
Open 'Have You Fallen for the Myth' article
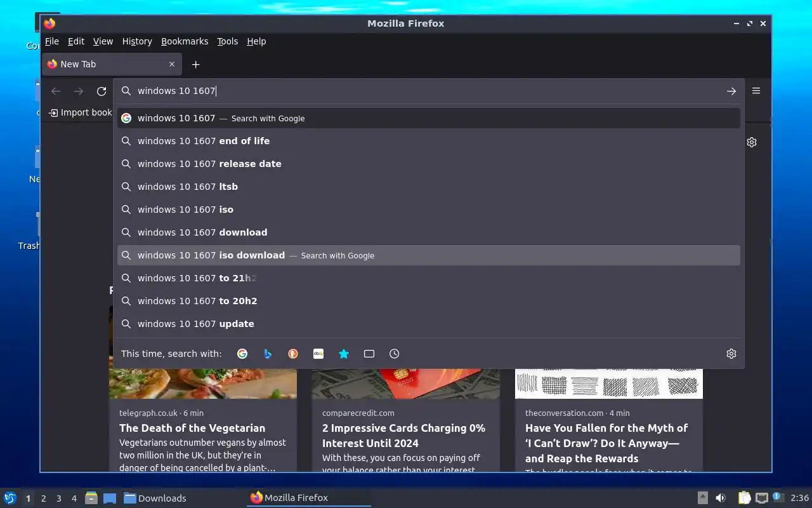tap(606, 443)
